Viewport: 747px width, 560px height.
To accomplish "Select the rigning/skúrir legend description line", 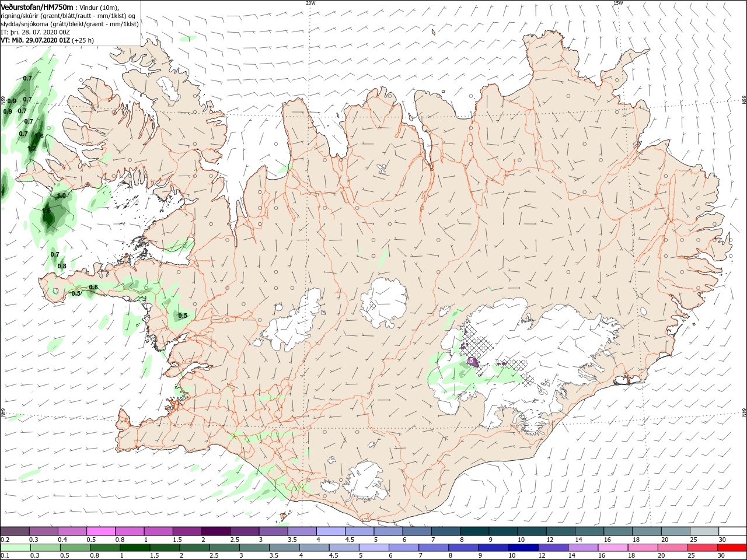I will (68, 16).
